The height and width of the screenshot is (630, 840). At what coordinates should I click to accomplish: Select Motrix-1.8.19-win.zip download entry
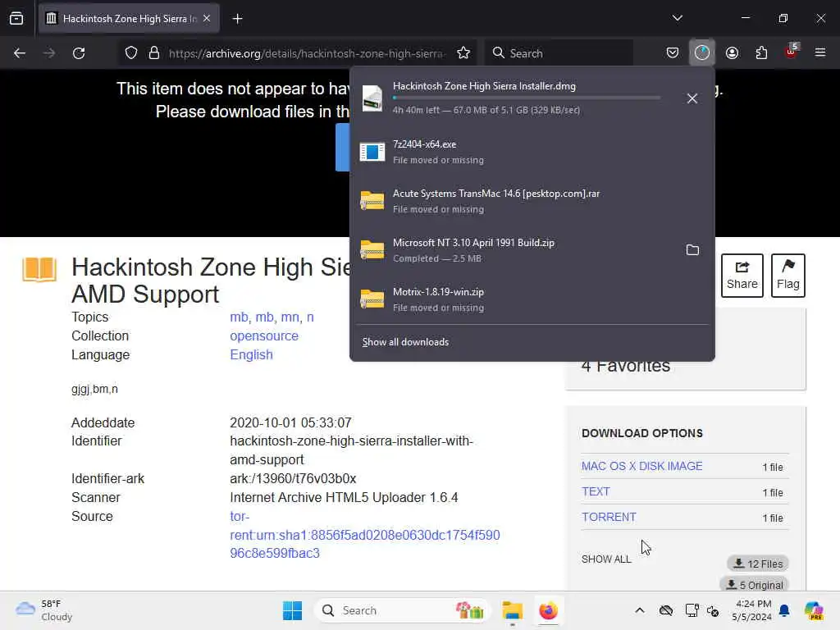(x=532, y=299)
